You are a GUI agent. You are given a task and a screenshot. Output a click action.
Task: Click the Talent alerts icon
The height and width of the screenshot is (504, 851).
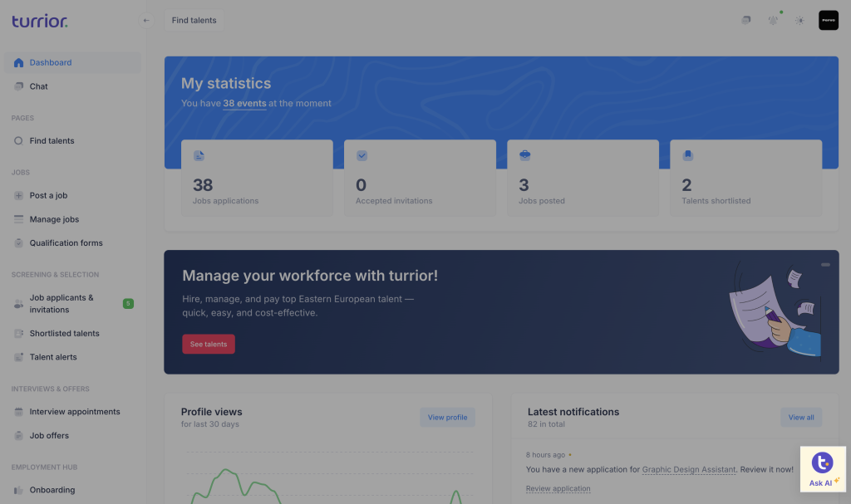click(18, 357)
